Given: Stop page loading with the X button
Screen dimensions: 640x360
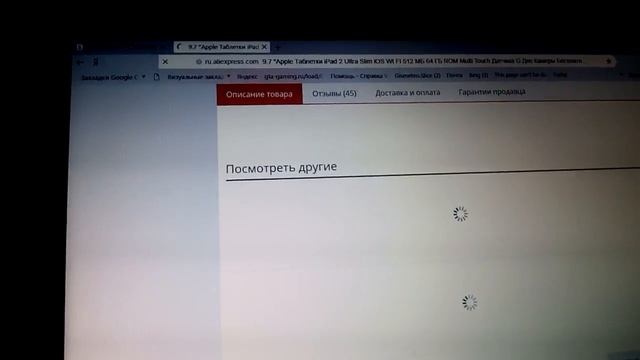Looking at the screenshot, I should (165, 62).
